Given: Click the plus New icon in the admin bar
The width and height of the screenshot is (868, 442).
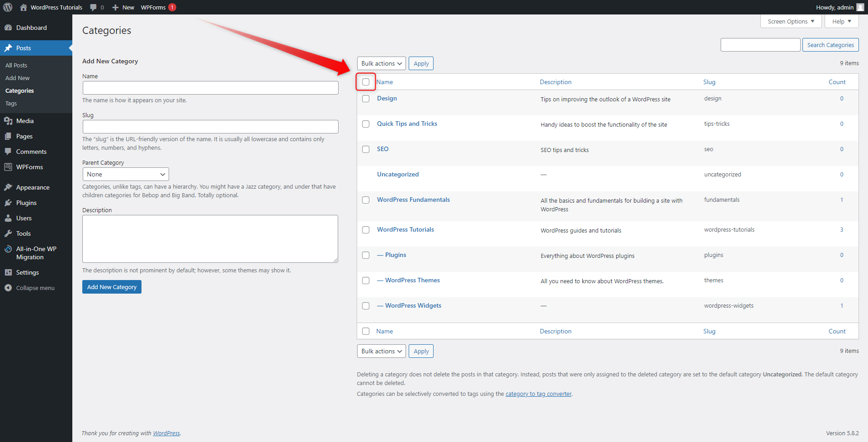Looking at the screenshot, I should click(115, 7).
